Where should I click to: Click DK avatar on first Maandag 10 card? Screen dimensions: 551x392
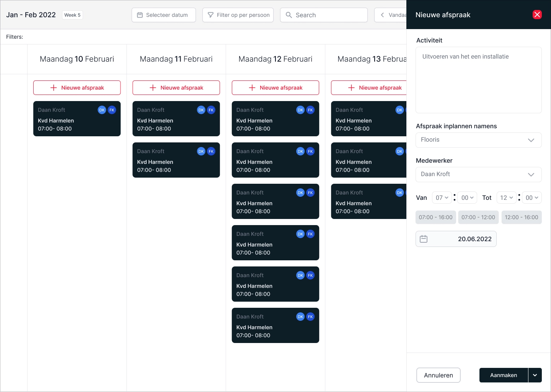click(x=102, y=110)
